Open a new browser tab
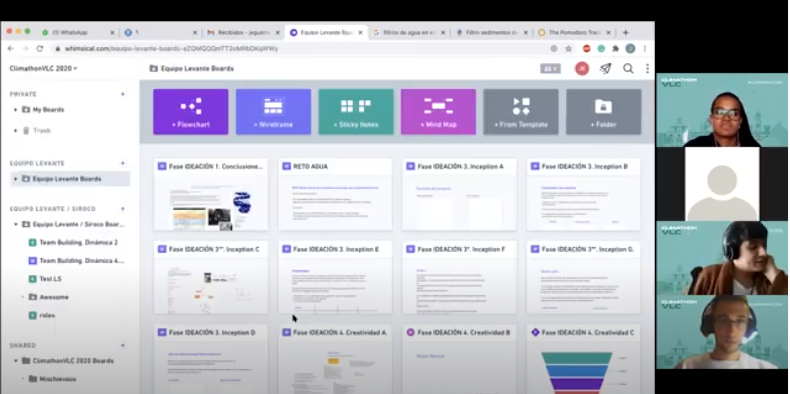790x394 pixels. click(x=626, y=32)
